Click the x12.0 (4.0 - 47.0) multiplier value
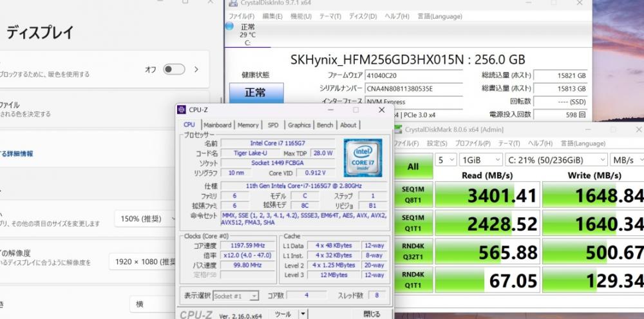644x319 pixels. coord(247,255)
